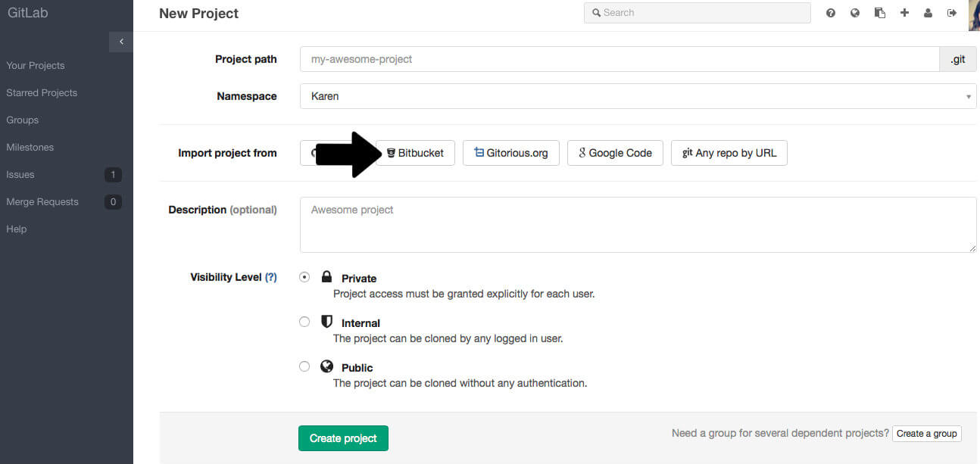Open Issues from the sidebar

(x=20, y=174)
